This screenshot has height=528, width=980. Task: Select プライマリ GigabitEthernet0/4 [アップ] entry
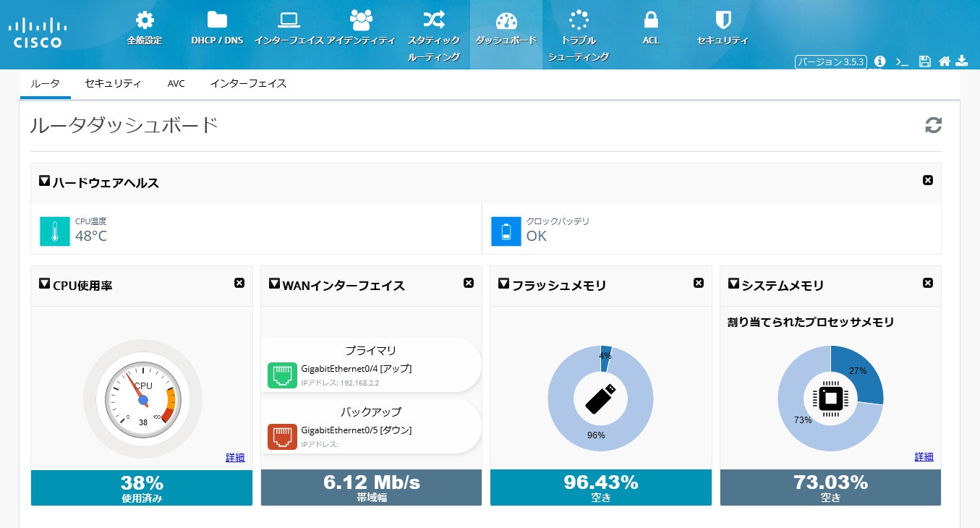(x=371, y=365)
